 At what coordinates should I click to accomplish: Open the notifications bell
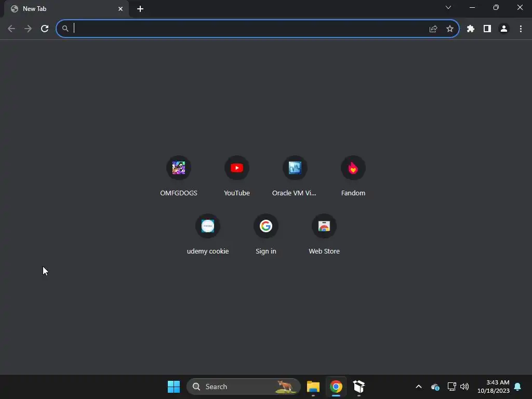(518, 387)
